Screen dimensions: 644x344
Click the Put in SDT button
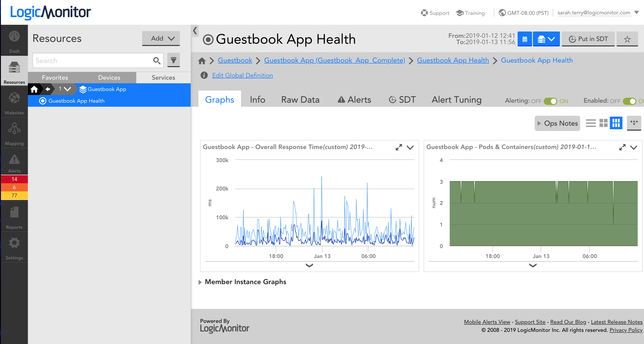pyautogui.click(x=588, y=39)
